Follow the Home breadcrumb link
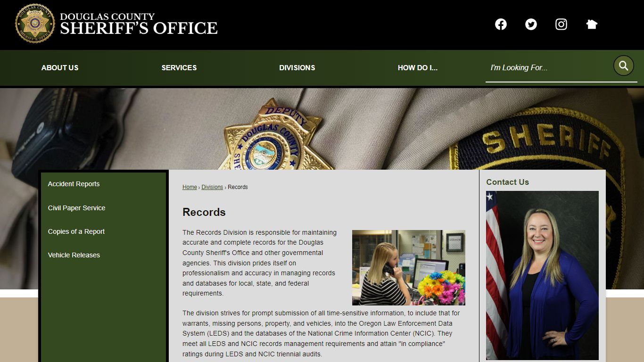644x362 pixels. [190, 187]
